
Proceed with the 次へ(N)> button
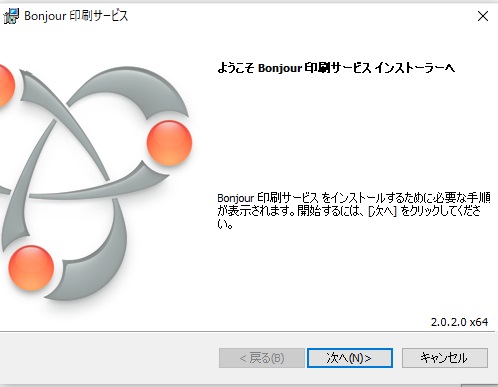[x=350, y=358]
